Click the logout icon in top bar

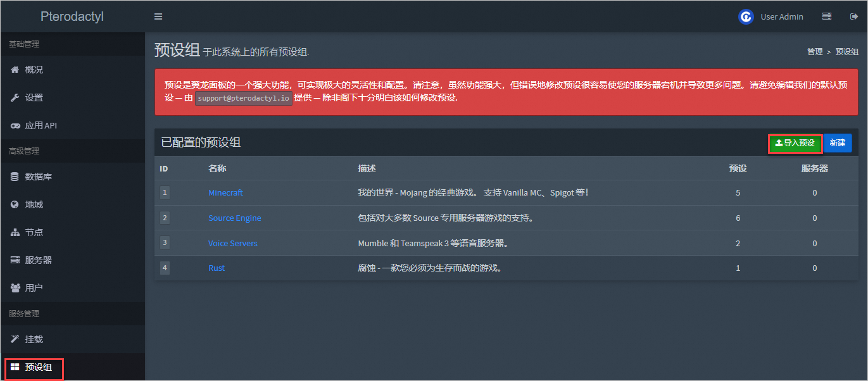[x=853, y=16]
